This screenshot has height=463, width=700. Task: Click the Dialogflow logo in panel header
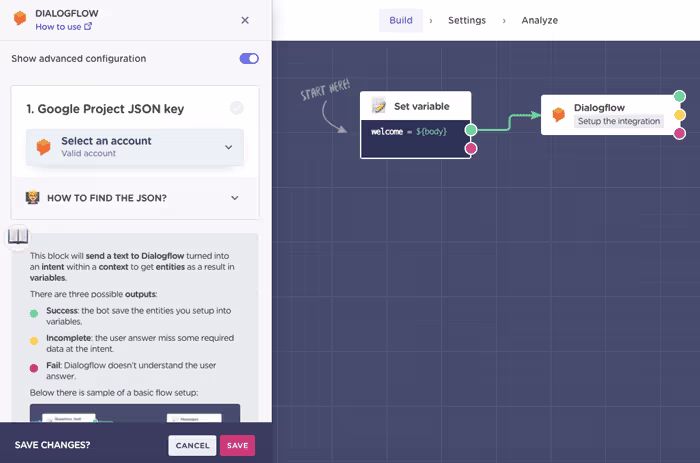point(20,18)
